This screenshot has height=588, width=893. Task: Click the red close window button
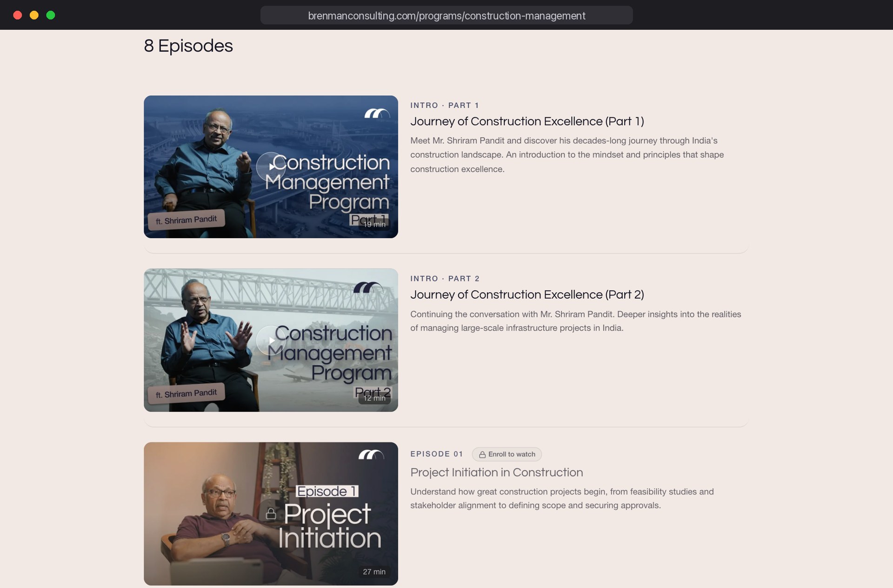(18, 15)
